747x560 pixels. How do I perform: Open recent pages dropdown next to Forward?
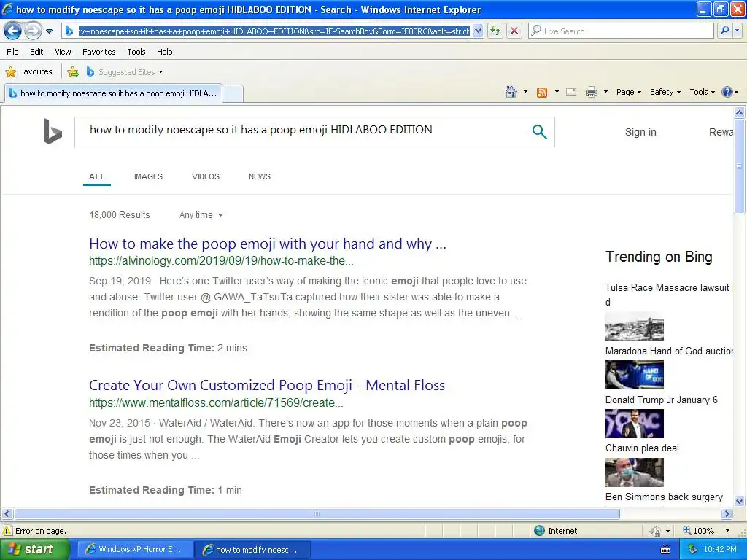(49, 31)
